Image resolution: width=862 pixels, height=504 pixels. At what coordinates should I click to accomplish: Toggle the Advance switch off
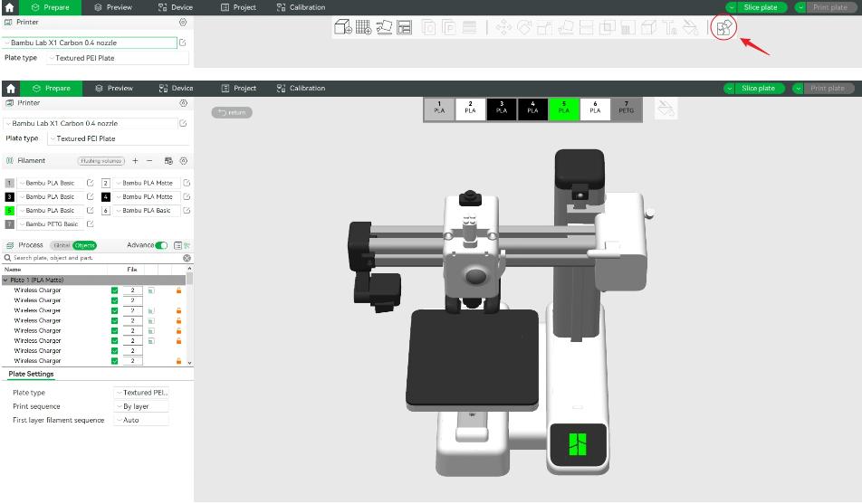pos(161,245)
